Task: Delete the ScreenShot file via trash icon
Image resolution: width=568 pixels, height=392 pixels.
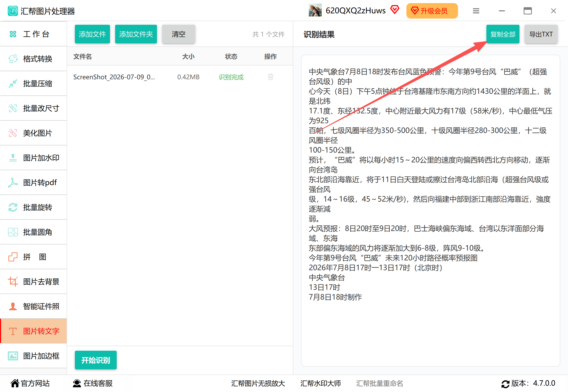Action: pyautogui.click(x=271, y=77)
